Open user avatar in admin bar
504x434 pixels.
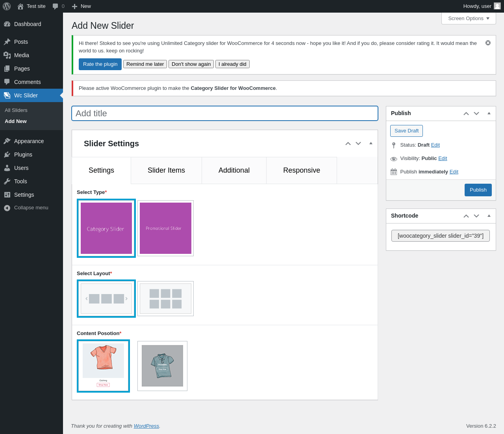click(x=497, y=6)
